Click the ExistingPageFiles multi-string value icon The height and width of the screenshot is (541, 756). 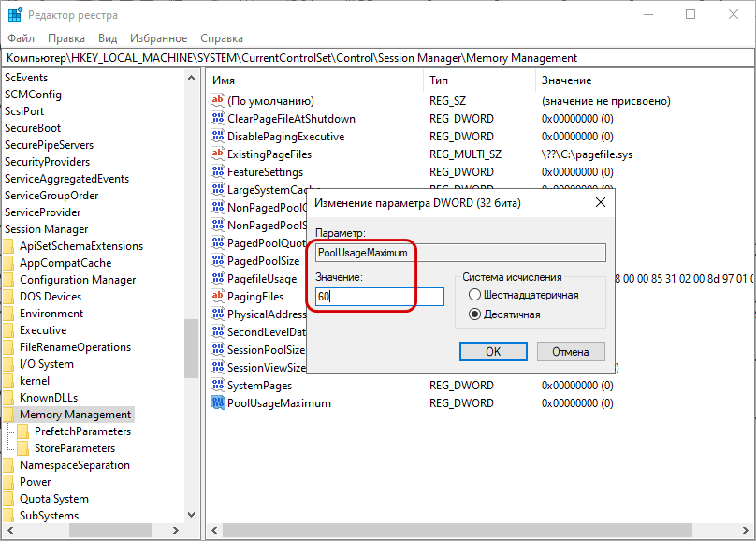pyautogui.click(x=218, y=154)
